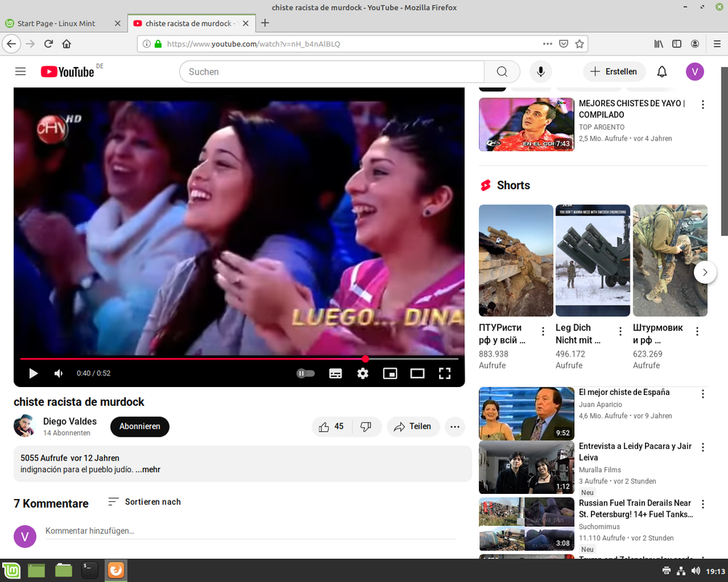This screenshot has width=728, height=582.
Task: Open a new browser tab
Action: click(x=265, y=23)
